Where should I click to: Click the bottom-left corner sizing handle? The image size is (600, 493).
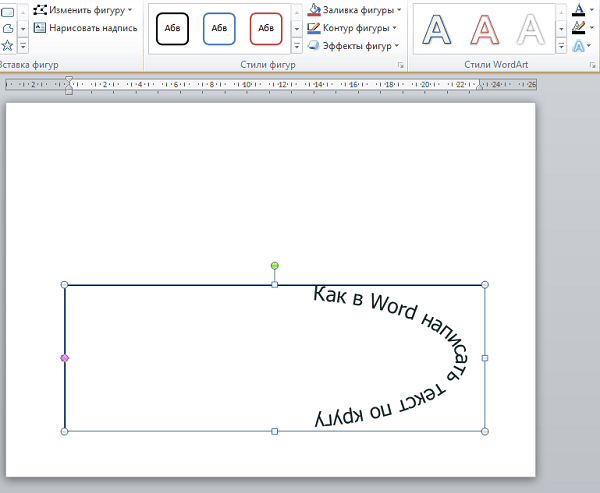tap(64, 431)
